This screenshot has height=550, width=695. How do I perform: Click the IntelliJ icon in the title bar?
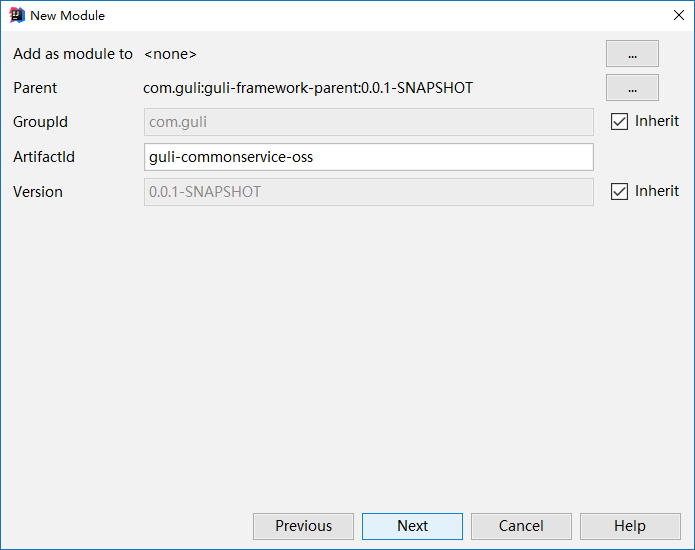16,15
